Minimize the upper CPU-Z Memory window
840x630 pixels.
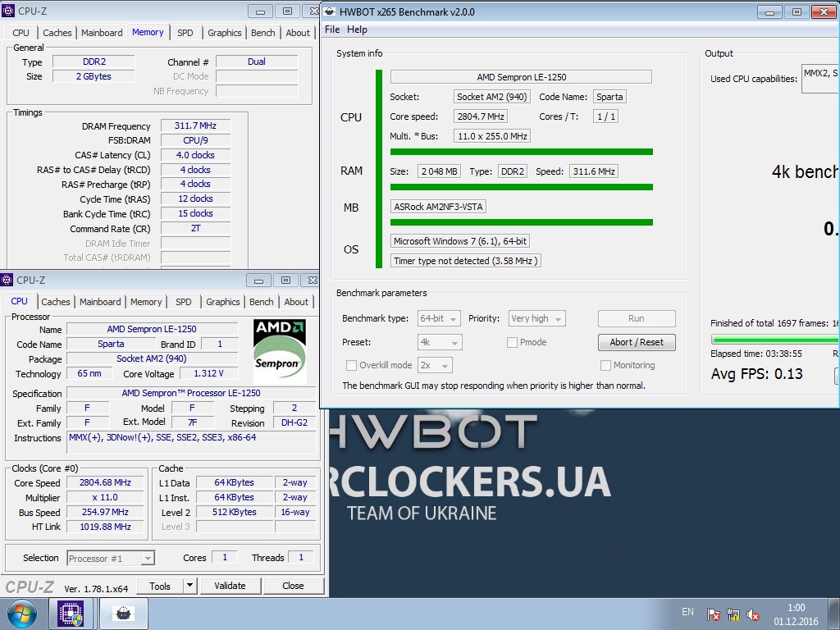click(x=260, y=11)
